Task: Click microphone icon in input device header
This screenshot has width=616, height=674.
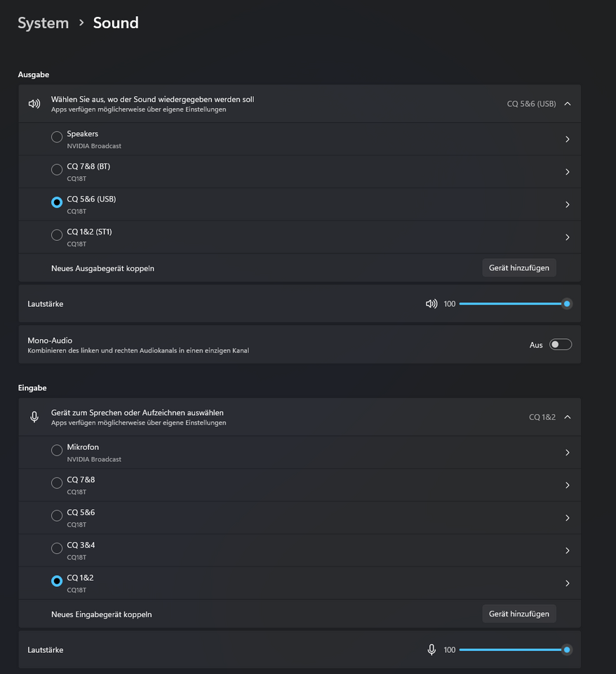Action: coord(34,417)
